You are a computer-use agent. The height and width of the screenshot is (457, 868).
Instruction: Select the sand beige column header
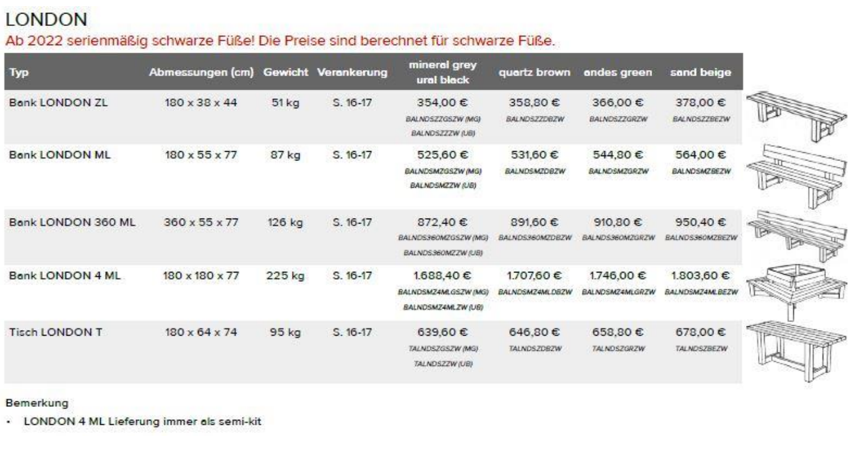(700, 72)
